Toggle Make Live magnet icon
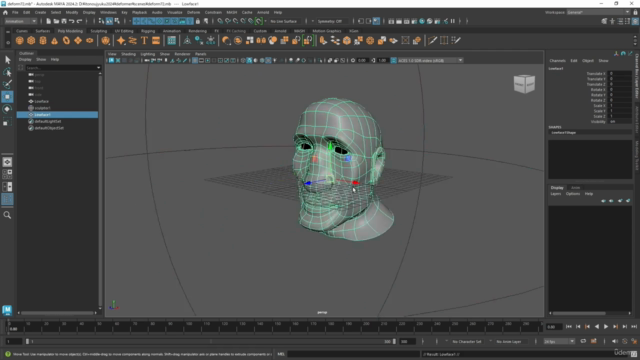The image size is (640, 360). (x=259, y=21)
